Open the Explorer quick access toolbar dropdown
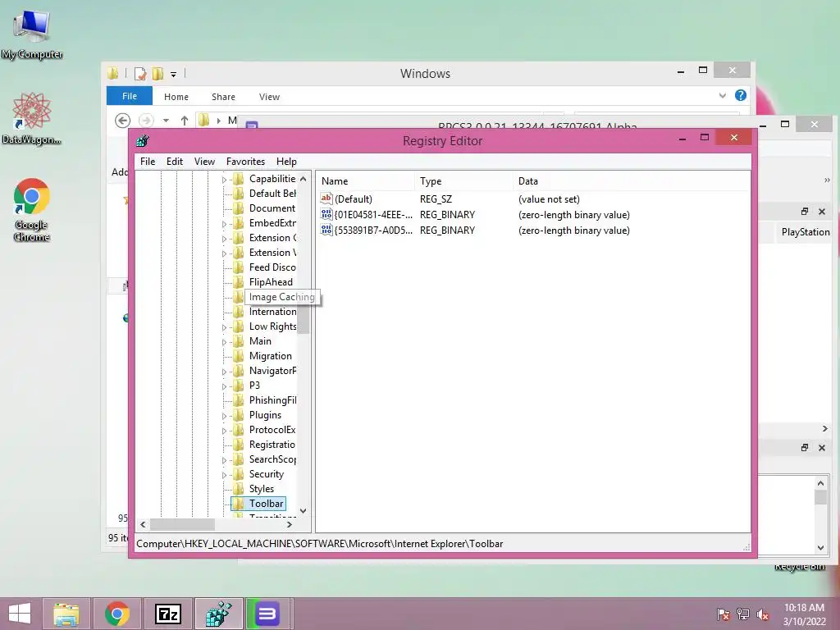840x630 pixels. [x=174, y=75]
